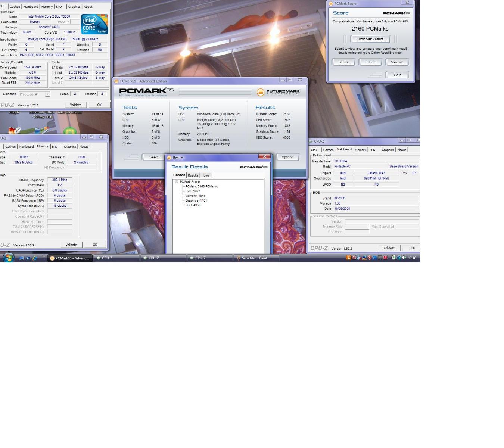The image size is (504, 448).
Task: Open About tab in Mainboard CPU-Z window
Action: point(401,150)
